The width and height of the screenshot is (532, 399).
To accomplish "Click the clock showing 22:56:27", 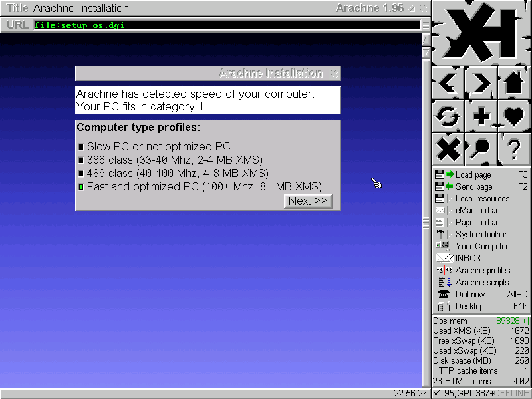I will (x=410, y=394).
